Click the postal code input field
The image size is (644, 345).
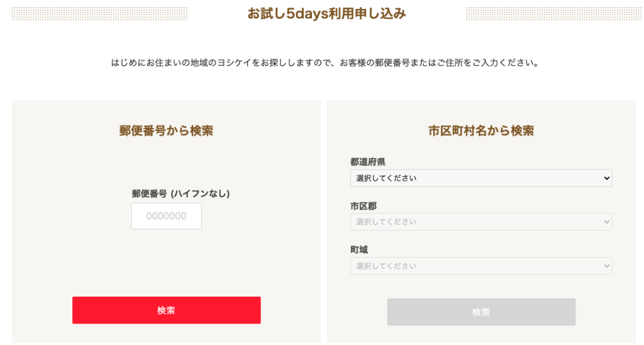pos(167,216)
